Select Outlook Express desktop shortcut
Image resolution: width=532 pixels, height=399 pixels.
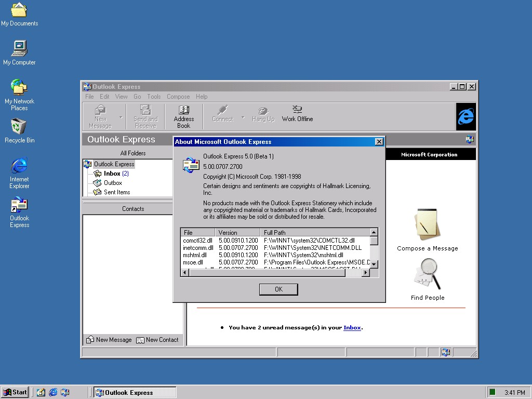click(19, 212)
